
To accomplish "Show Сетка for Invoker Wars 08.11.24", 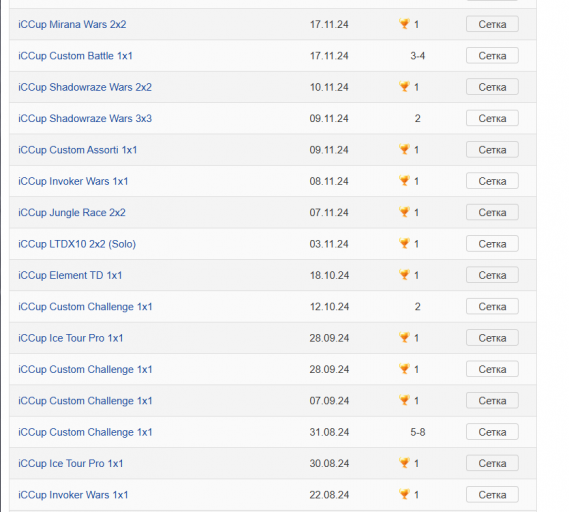I will pos(492,181).
